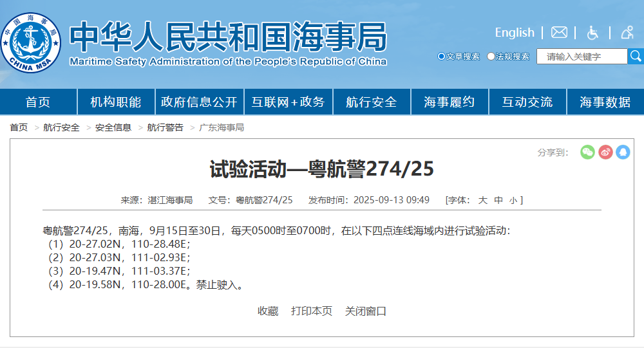This screenshot has height=348, width=644.
Task: Set font size to 大
Action: point(482,200)
